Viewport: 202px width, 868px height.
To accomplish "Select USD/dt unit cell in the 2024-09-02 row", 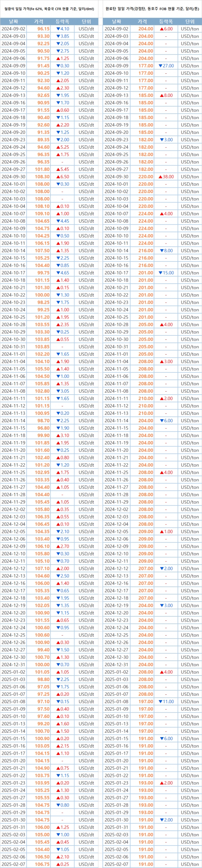I will 86,29.
